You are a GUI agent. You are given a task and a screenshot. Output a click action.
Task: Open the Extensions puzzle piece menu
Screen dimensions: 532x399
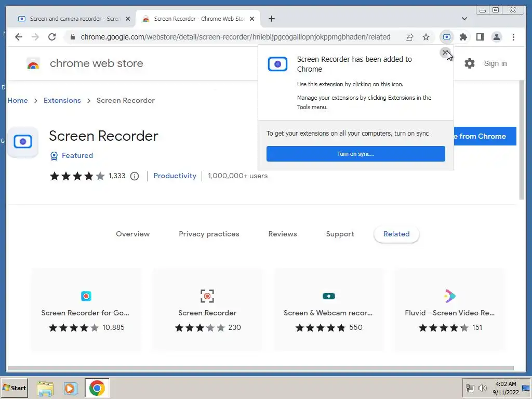pyautogui.click(x=463, y=37)
